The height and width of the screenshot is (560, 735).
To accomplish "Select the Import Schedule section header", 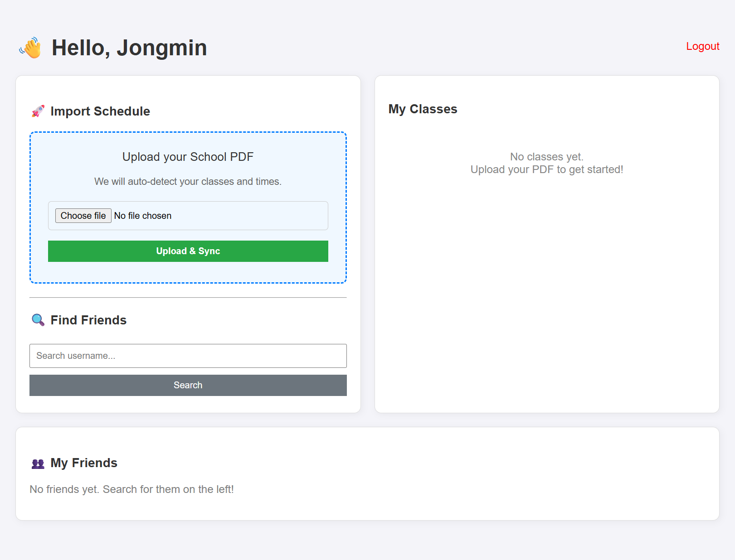I will [x=101, y=111].
